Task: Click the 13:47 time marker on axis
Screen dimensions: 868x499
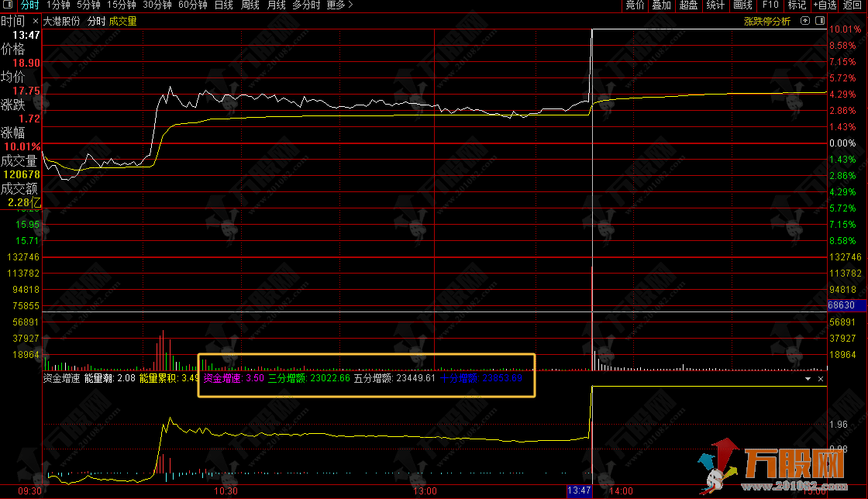Action: 579,491
